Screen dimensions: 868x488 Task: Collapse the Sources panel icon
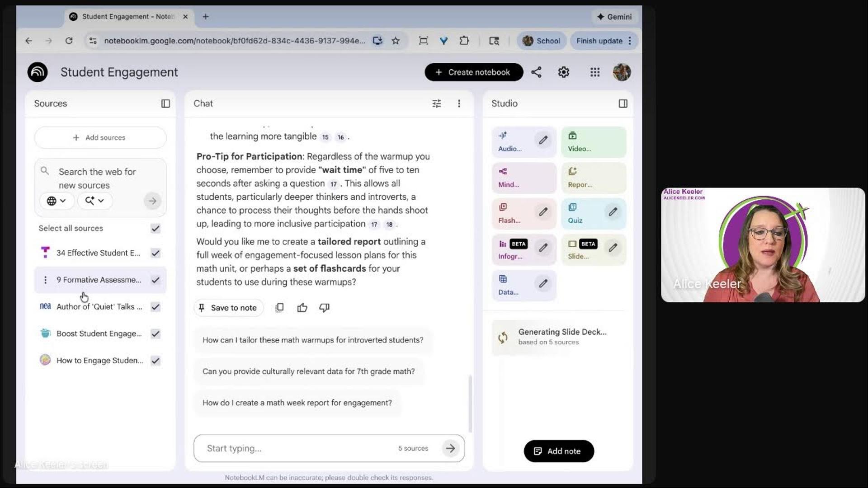165,103
